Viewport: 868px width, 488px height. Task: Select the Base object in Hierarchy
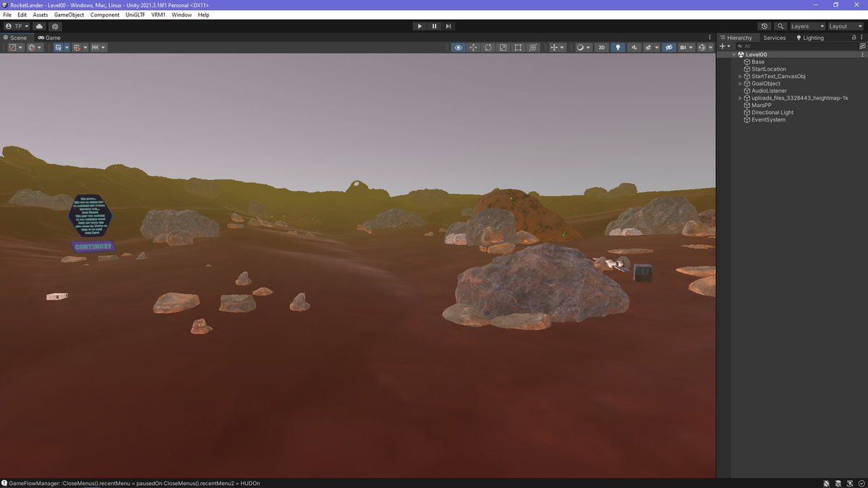click(x=757, y=61)
